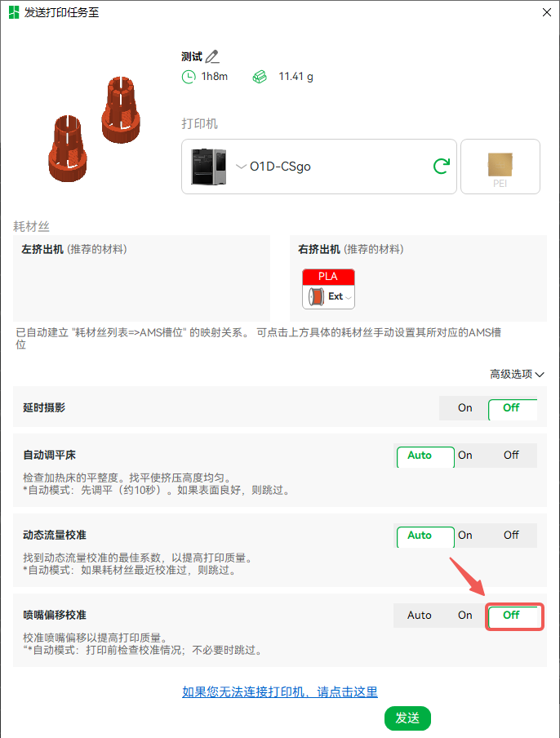
Task: Close the 发送打印任务至 dialog
Action: point(547,12)
